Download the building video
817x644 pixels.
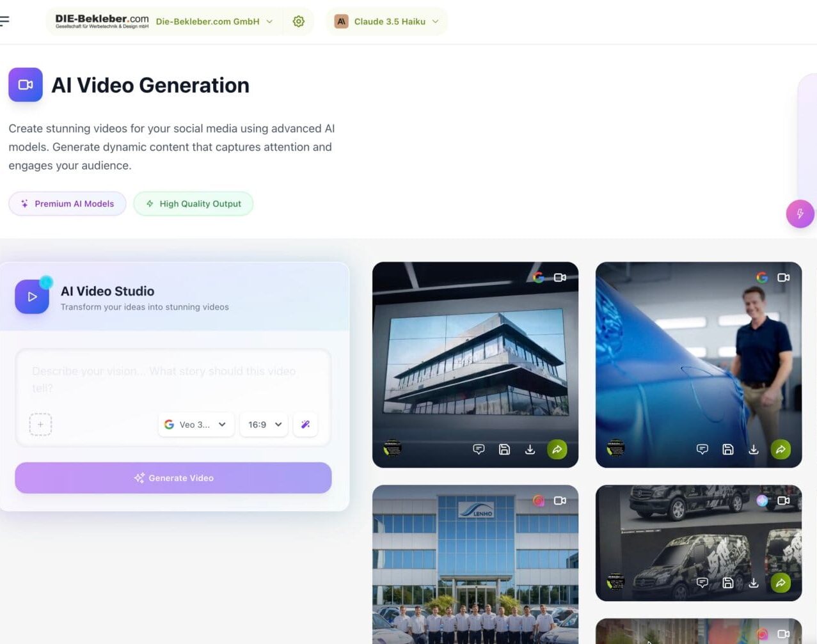pos(530,450)
